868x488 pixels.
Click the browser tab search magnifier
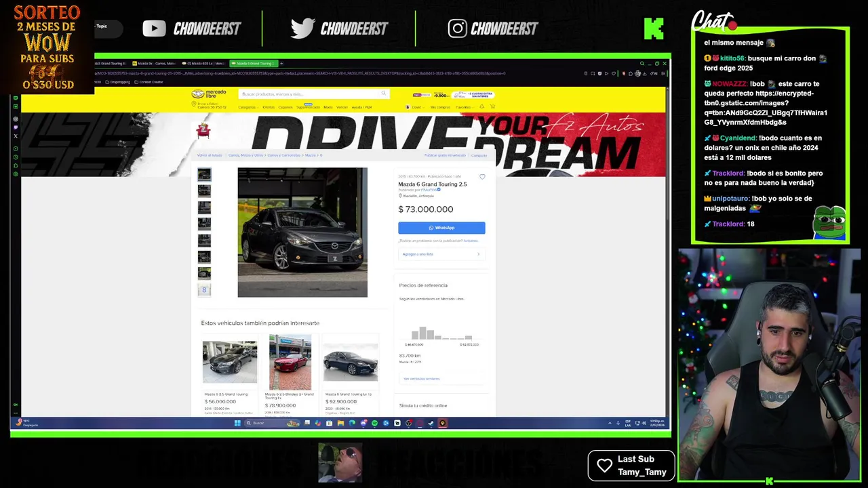click(x=642, y=63)
